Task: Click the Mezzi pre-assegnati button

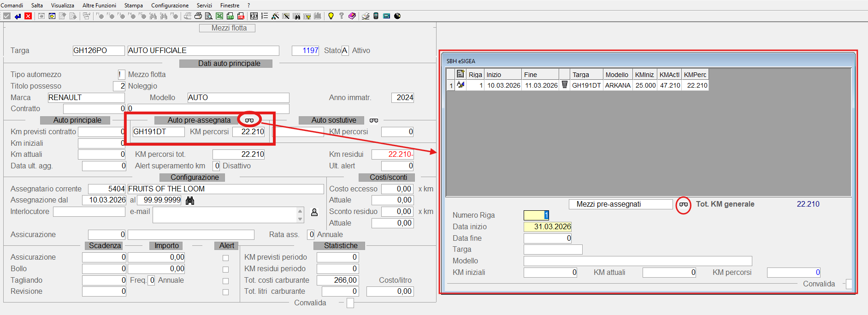Action: (621, 204)
